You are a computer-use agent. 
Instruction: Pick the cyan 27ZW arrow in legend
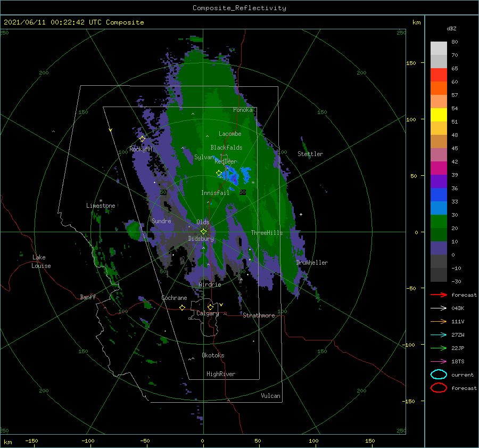439,335
